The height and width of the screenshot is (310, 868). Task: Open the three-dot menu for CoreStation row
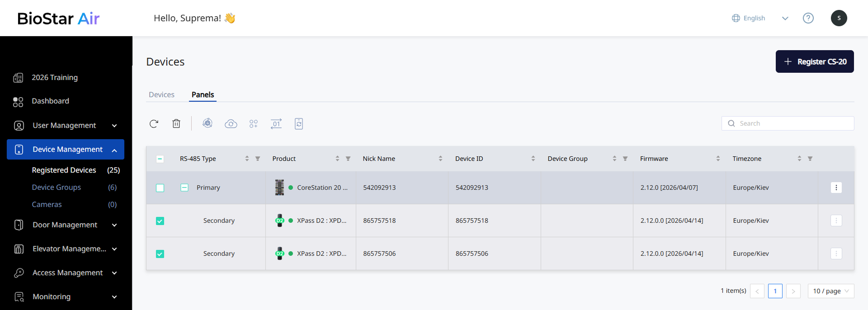tap(836, 188)
